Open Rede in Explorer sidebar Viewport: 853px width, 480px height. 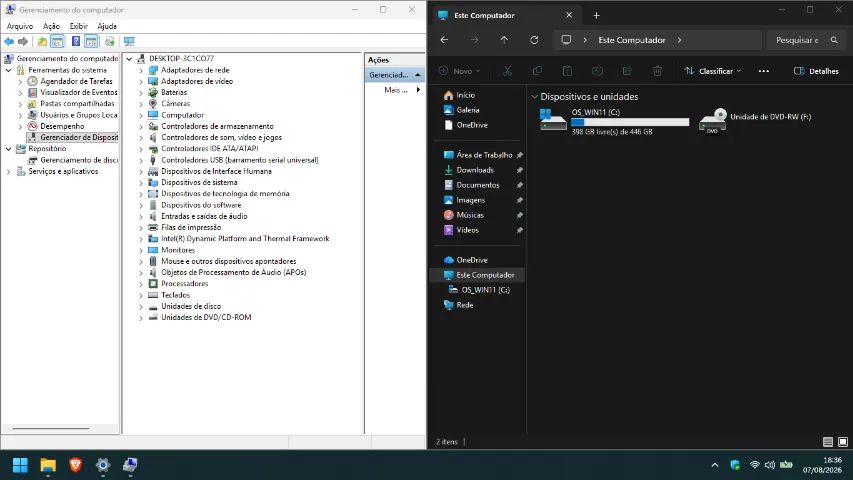pos(465,305)
